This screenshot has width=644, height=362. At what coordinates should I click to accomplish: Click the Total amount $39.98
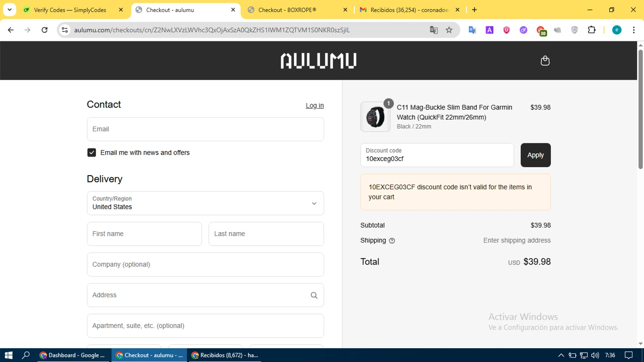point(537,262)
